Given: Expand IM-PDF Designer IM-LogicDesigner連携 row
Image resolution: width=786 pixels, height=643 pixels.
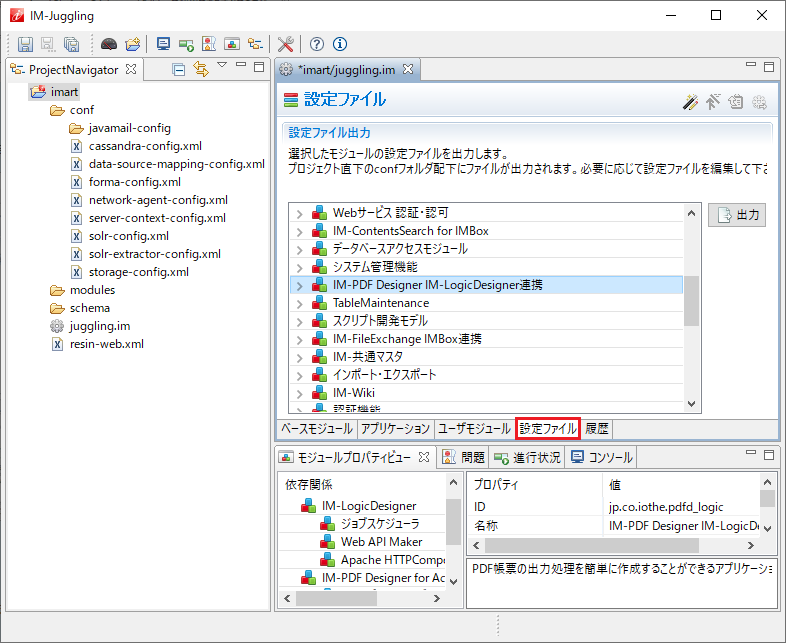Looking at the screenshot, I should (299, 286).
